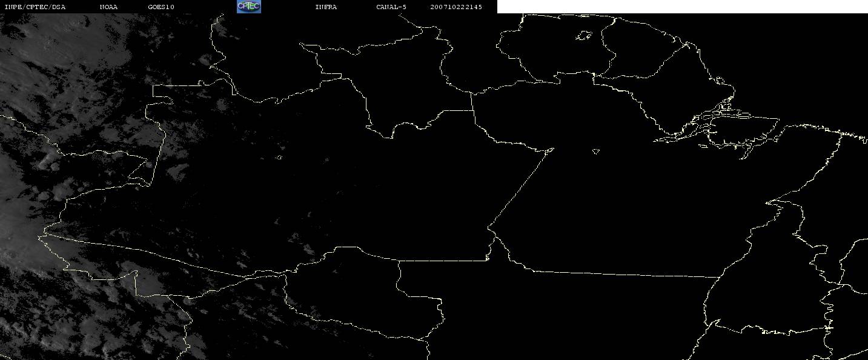Click the NOAA label in the header
The width and height of the screenshot is (868, 360).
tap(108, 7)
